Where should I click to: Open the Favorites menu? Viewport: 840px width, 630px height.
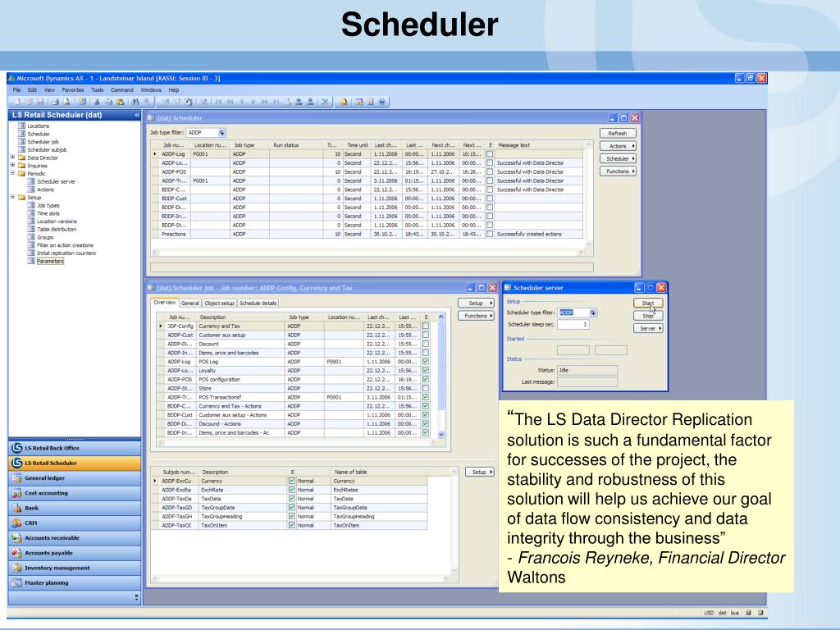coord(73,90)
